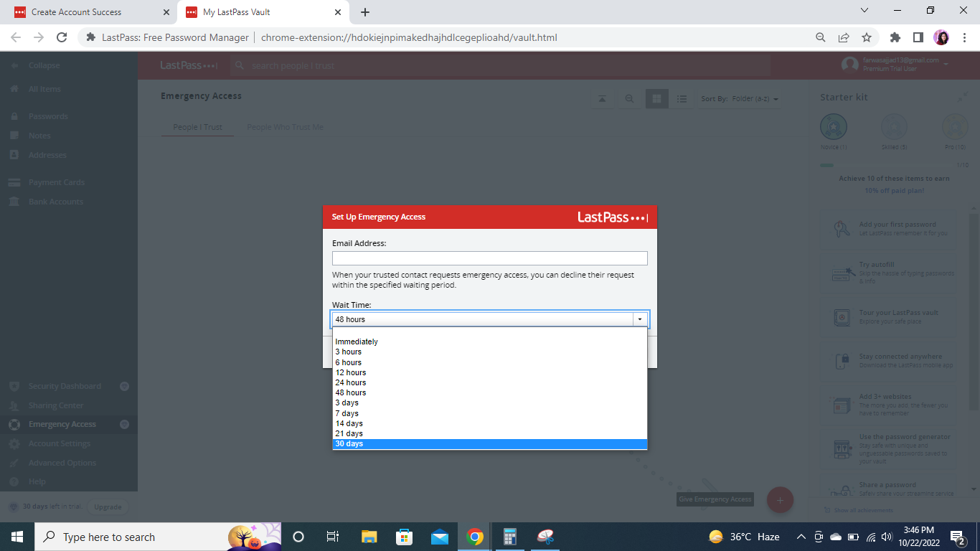980x551 pixels.
Task: Select '7 days' wait time option
Action: tap(489, 413)
